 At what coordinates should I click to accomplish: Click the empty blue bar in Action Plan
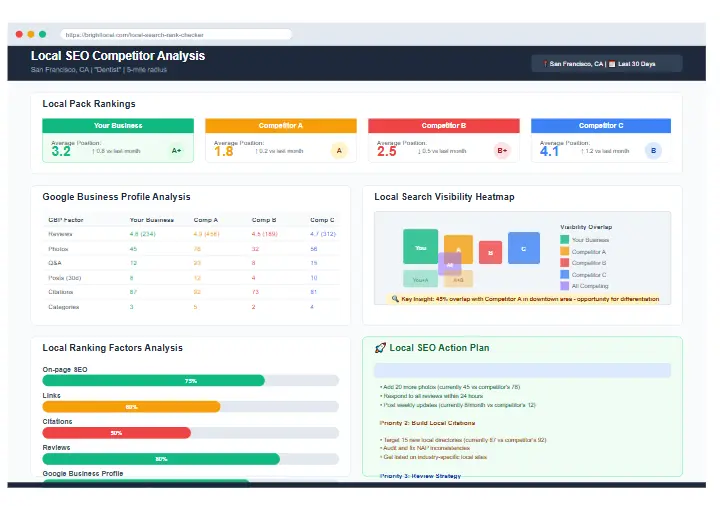pos(522,370)
